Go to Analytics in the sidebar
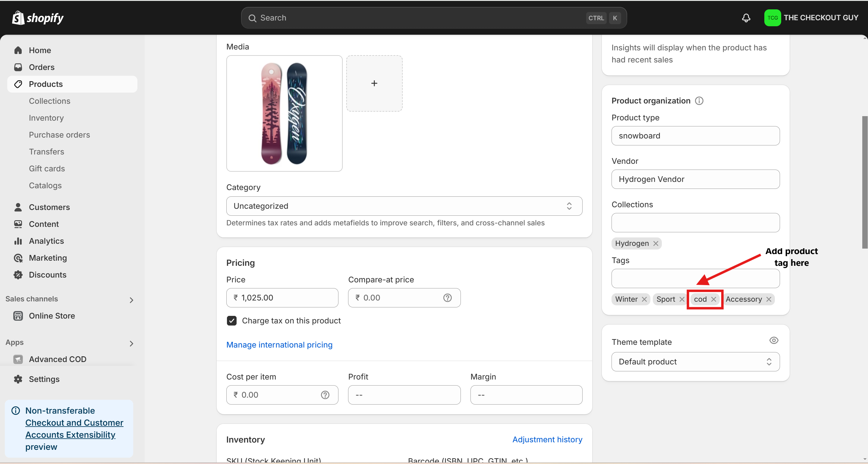868x464 pixels. coord(46,241)
